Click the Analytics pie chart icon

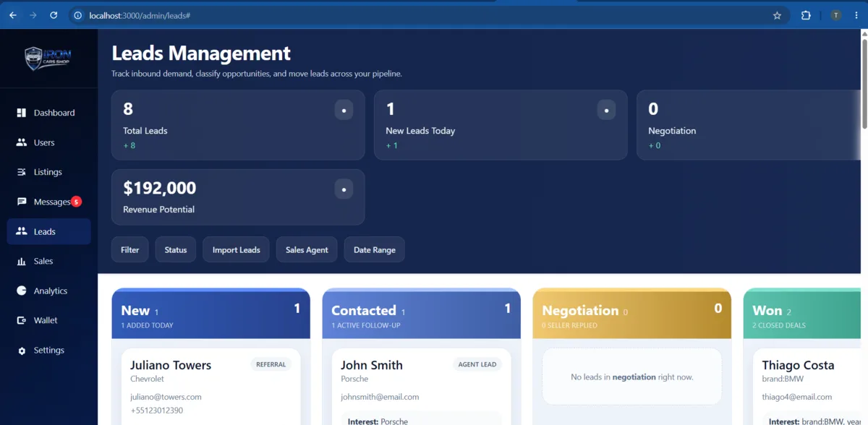pyautogui.click(x=22, y=291)
